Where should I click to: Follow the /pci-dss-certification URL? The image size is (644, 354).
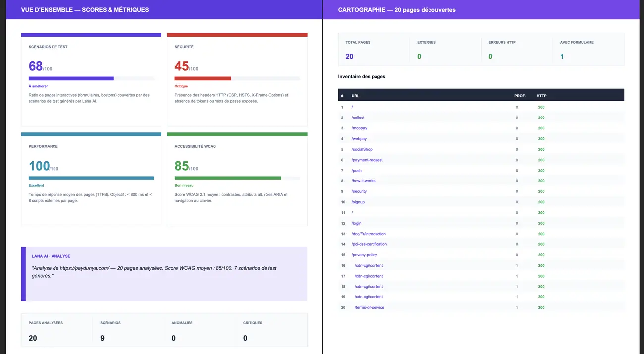[369, 244]
